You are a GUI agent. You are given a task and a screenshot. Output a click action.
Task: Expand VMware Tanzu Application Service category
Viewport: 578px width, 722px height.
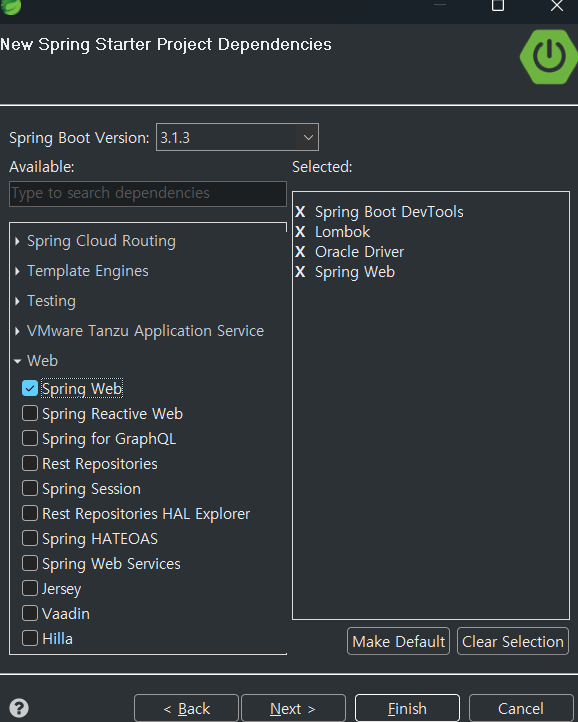point(18,331)
